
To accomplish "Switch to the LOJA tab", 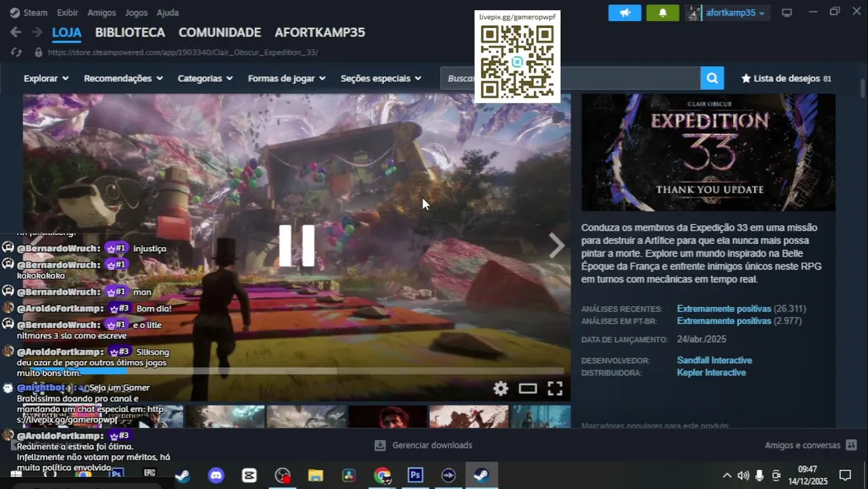I will [67, 33].
